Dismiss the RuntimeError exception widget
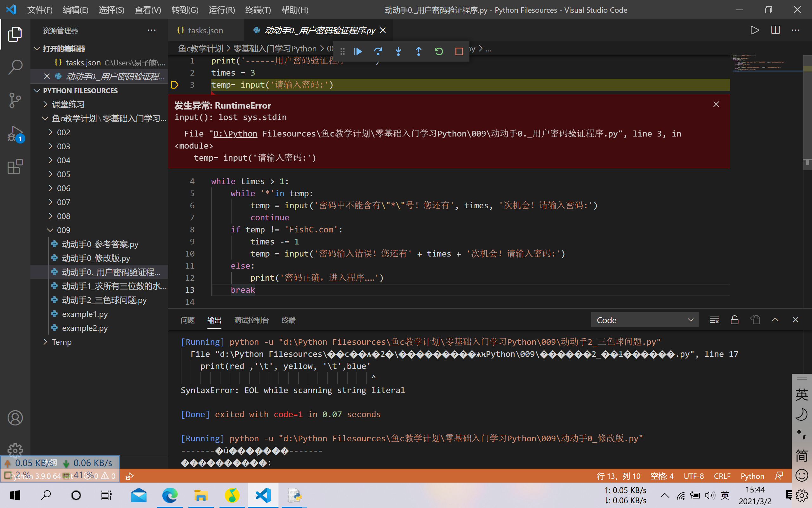This screenshot has height=508, width=812. point(716,104)
